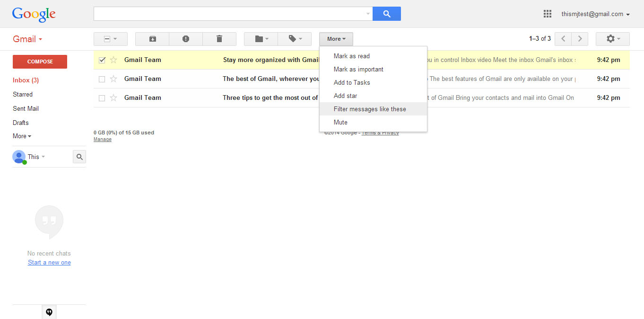This screenshot has width=644, height=319.
Task: Expand search options arrow in search box
Action: click(x=368, y=14)
